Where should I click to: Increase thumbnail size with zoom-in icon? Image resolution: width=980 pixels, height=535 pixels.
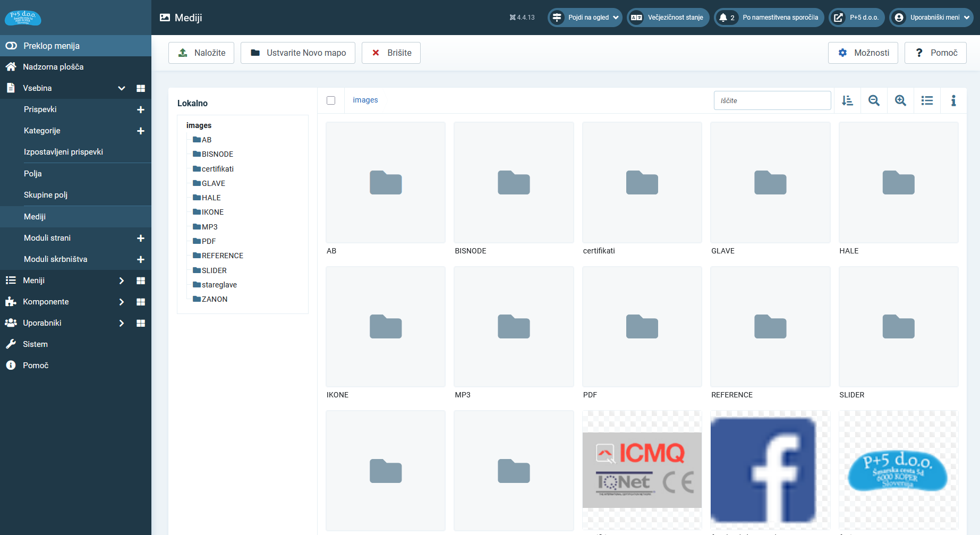(x=900, y=100)
